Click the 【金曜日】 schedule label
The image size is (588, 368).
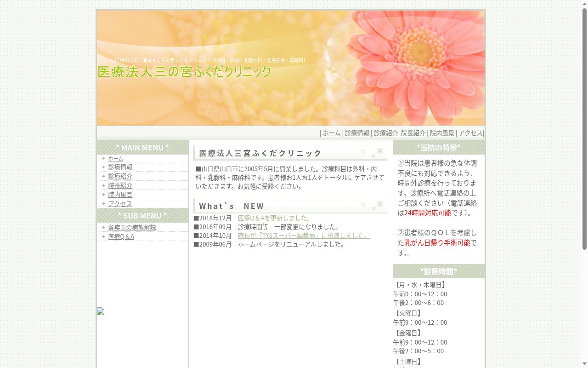coord(408,333)
